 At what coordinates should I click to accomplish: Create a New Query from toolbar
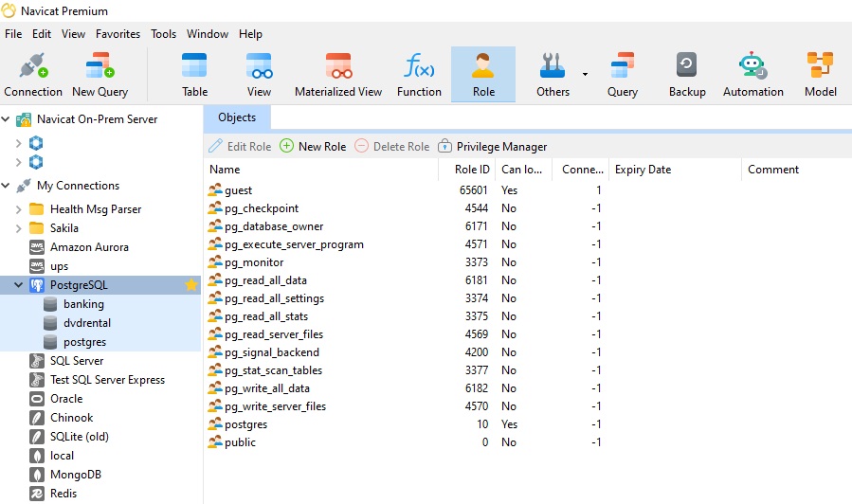pyautogui.click(x=100, y=75)
